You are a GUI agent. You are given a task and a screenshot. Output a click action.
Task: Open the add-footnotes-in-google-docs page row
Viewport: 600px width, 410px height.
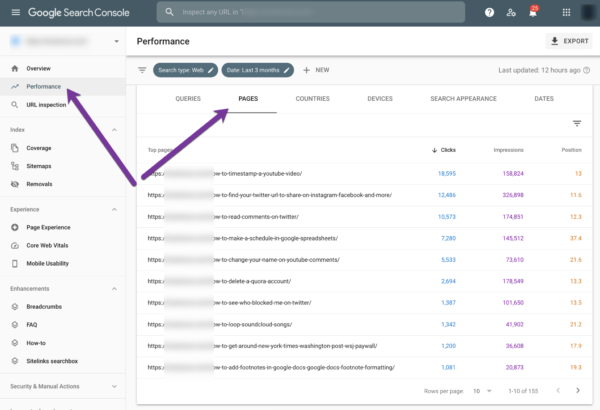coord(365,367)
